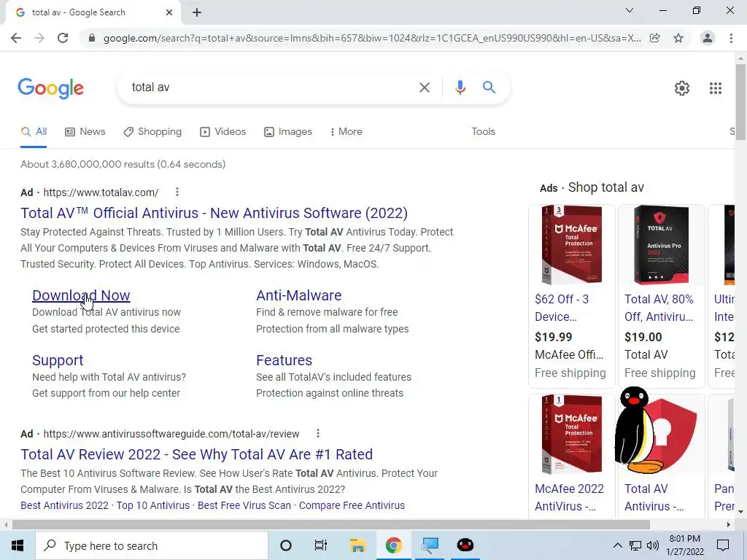The height and width of the screenshot is (560, 747).
Task: Click the '$62 Off - 3 Device...' link
Action: pyautogui.click(x=562, y=308)
